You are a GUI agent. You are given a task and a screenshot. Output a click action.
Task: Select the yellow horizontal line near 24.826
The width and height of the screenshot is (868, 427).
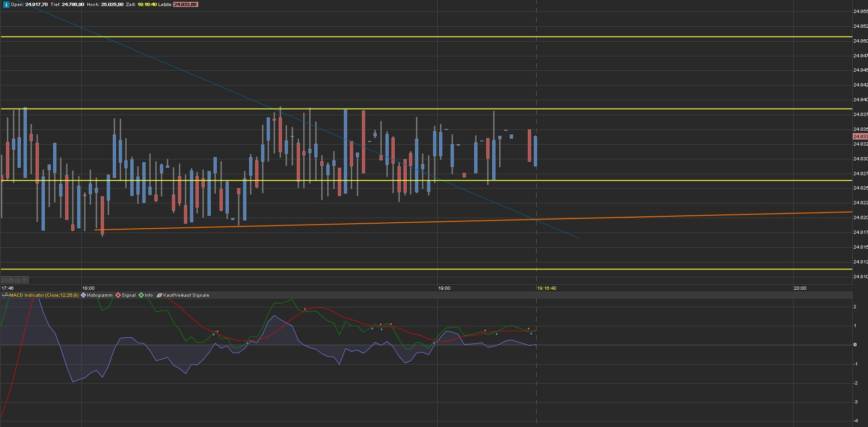point(647,180)
